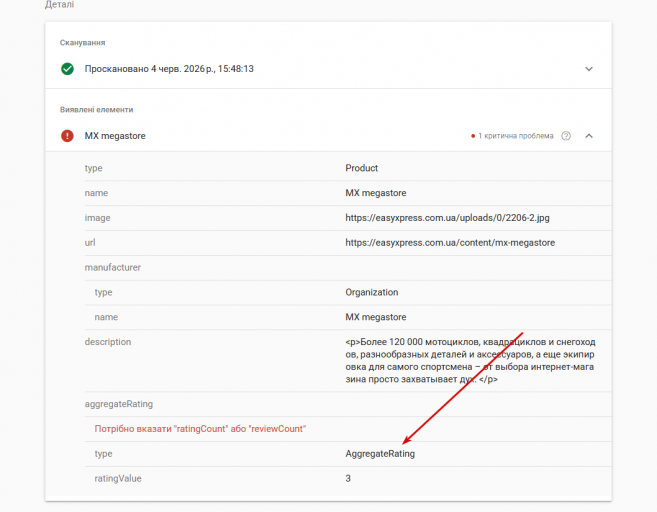Click the ratingCount or reviewCount error message

[200, 429]
